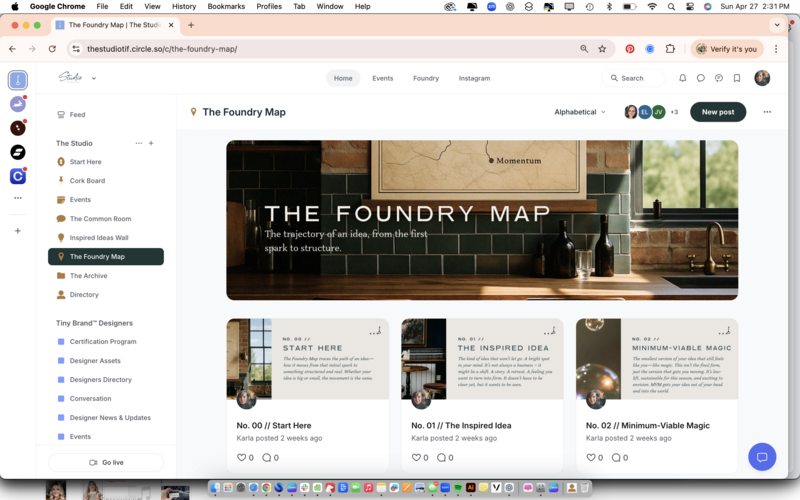The height and width of the screenshot is (500, 800).
Task: Open the direct messages chat bubble icon
Action: click(701, 78)
